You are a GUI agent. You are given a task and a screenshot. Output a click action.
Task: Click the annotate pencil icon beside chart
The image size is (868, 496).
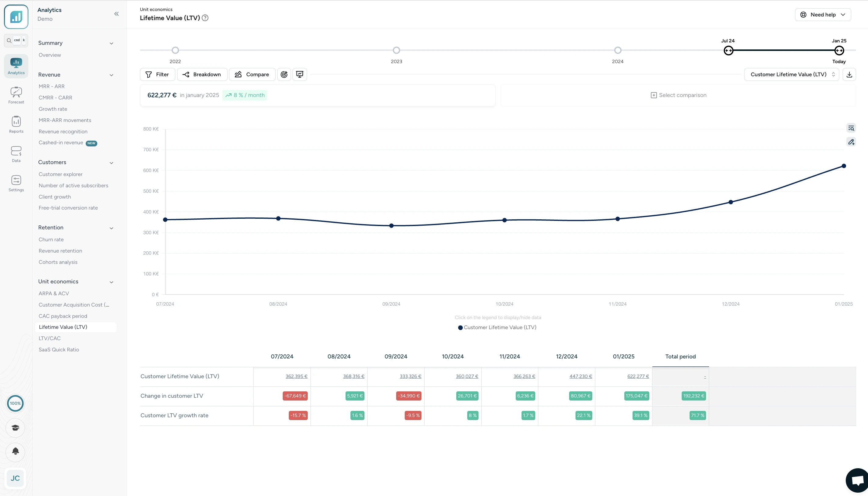851,142
